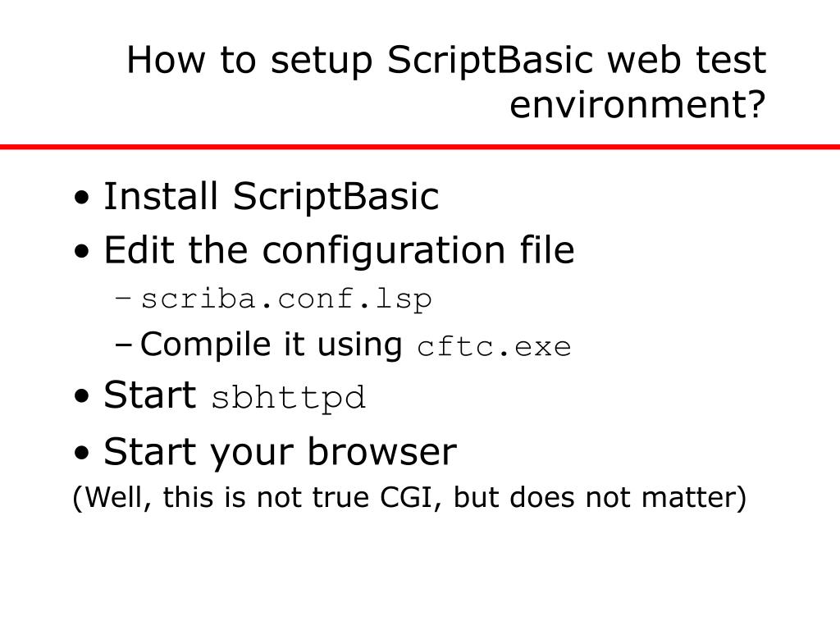Click the parenthetical note about true CGI
This screenshot has height=630, width=840.
click(x=409, y=498)
